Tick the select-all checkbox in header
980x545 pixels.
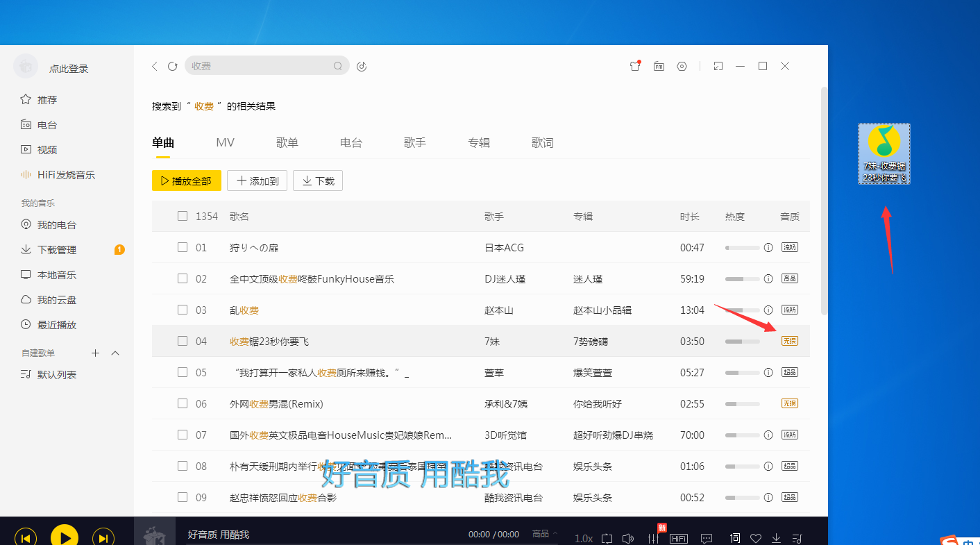(183, 216)
